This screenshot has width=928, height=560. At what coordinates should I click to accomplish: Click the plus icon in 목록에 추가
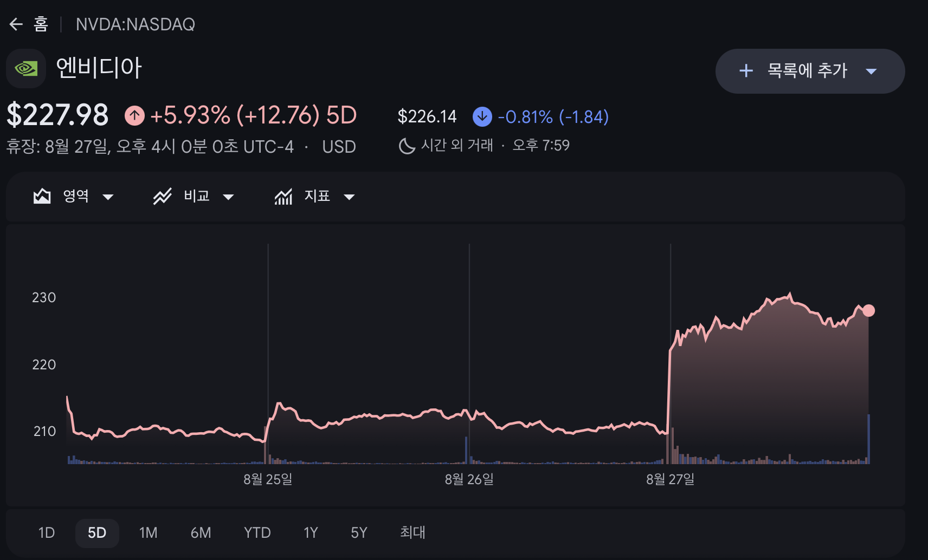point(746,70)
